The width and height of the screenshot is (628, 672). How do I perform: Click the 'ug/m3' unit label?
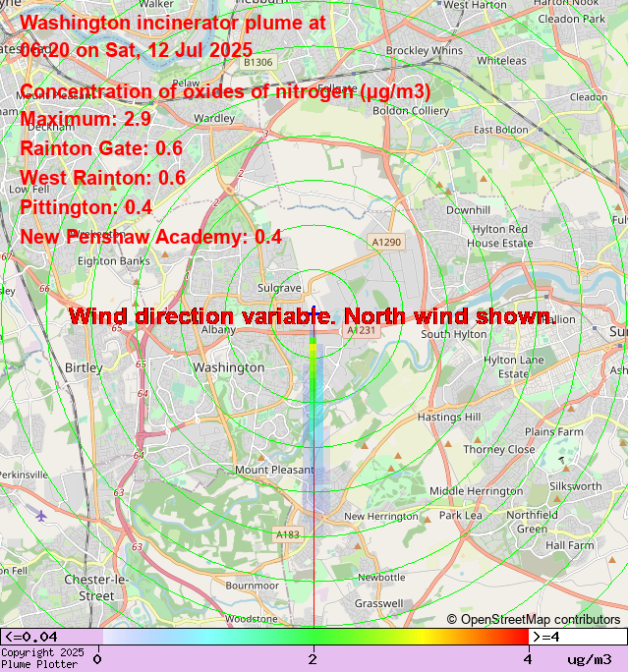[x=590, y=659]
